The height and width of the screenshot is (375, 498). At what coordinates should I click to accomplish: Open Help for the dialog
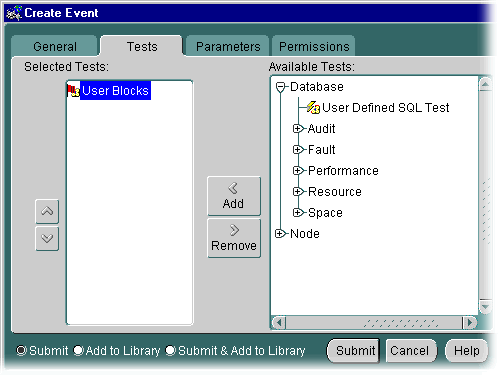click(466, 351)
